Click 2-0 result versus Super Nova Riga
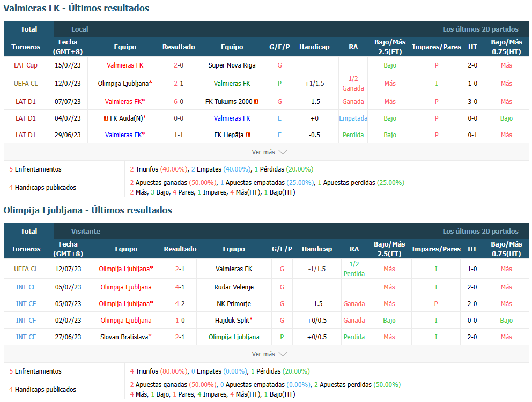The height and width of the screenshot is (402, 532). coord(179,65)
